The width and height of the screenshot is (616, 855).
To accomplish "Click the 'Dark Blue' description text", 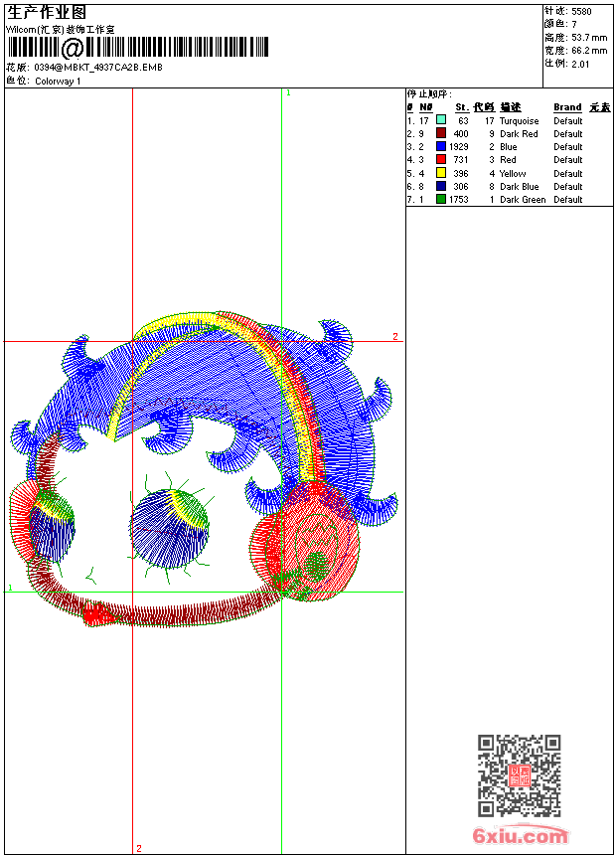I will (x=519, y=187).
